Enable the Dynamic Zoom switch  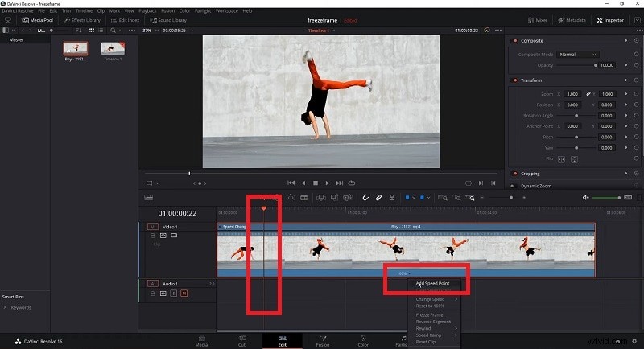pos(513,186)
